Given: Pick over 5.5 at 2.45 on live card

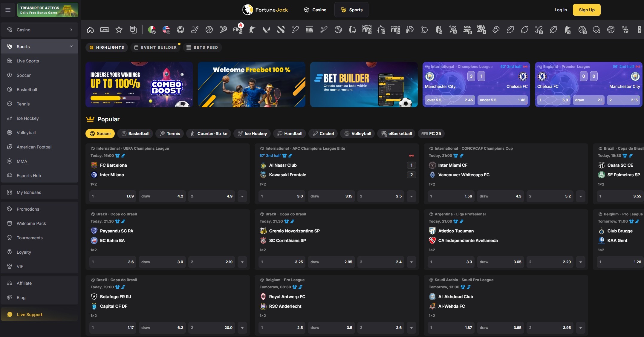Looking at the screenshot, I should point(450,100).
